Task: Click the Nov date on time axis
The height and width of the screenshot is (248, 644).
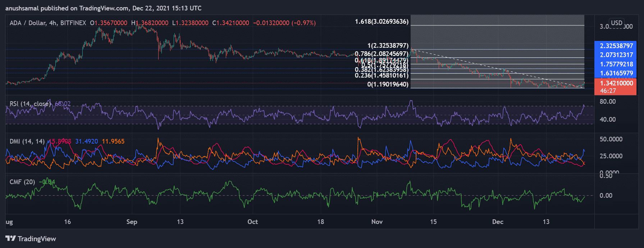Action: [377, 222]
